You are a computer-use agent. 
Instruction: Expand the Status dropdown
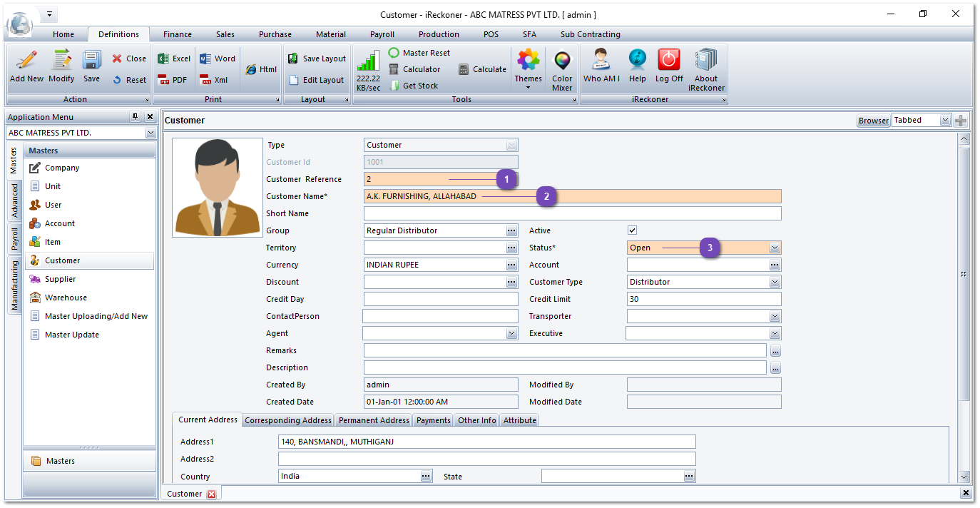775,248
